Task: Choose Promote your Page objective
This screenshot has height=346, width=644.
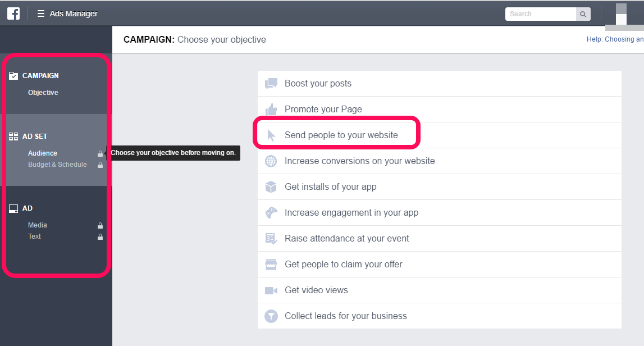Action: tap(440, 110)
